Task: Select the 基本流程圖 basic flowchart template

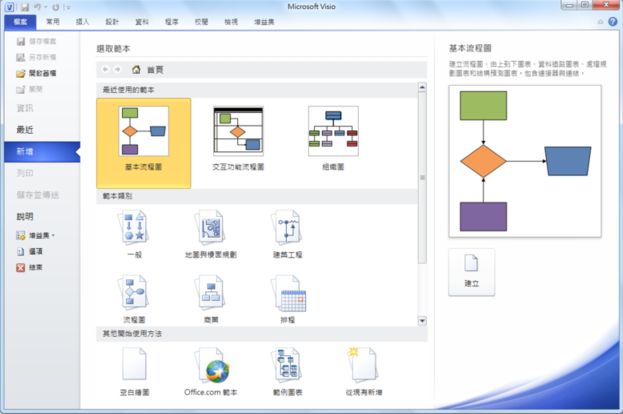Action: [x=143, y=143]
